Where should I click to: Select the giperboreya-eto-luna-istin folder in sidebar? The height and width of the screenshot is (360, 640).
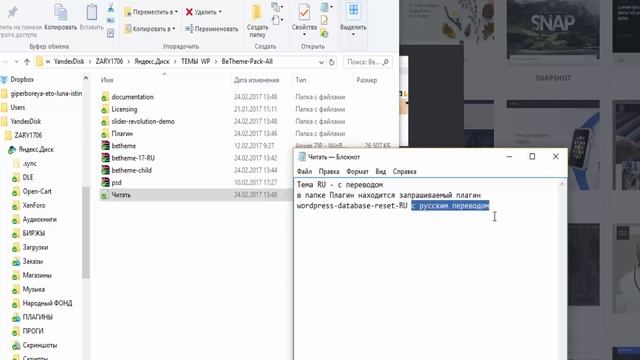[46, 93]
